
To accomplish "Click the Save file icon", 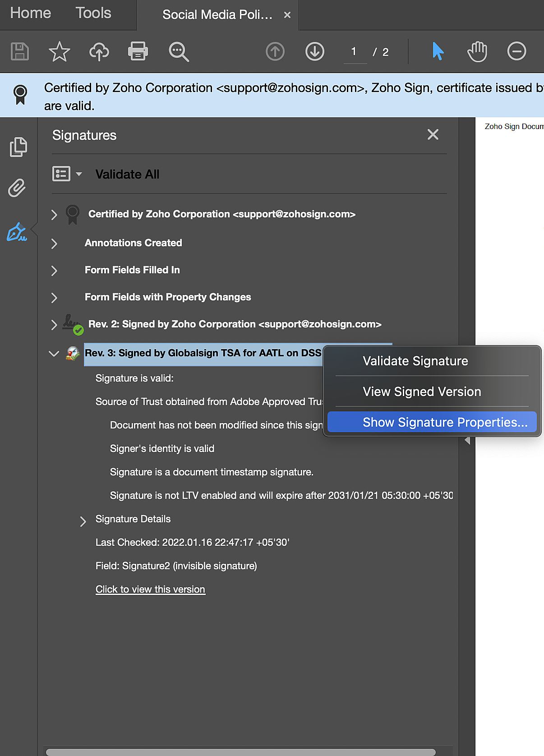I will tap(20, 51).
